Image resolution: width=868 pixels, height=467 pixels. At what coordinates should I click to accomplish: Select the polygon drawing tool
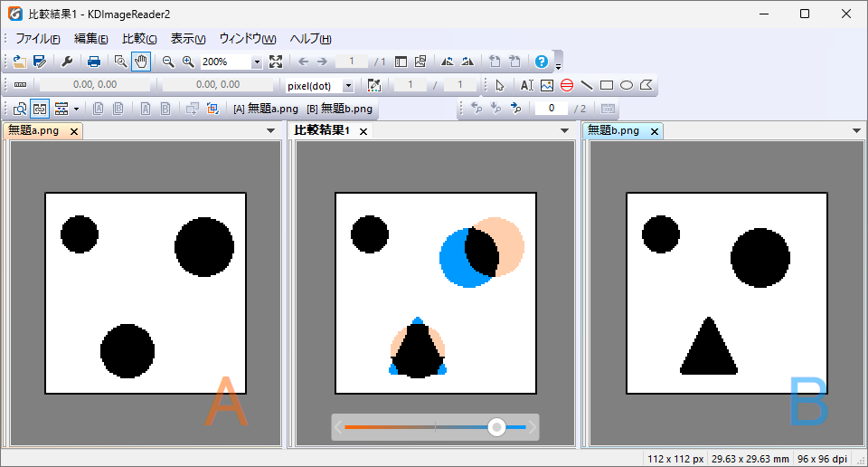[646, 85]
